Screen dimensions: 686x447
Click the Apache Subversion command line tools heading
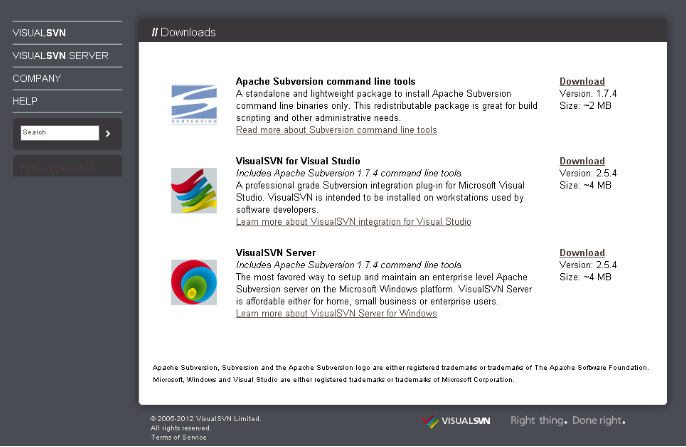pyautogui.click(x=325, y=81)
